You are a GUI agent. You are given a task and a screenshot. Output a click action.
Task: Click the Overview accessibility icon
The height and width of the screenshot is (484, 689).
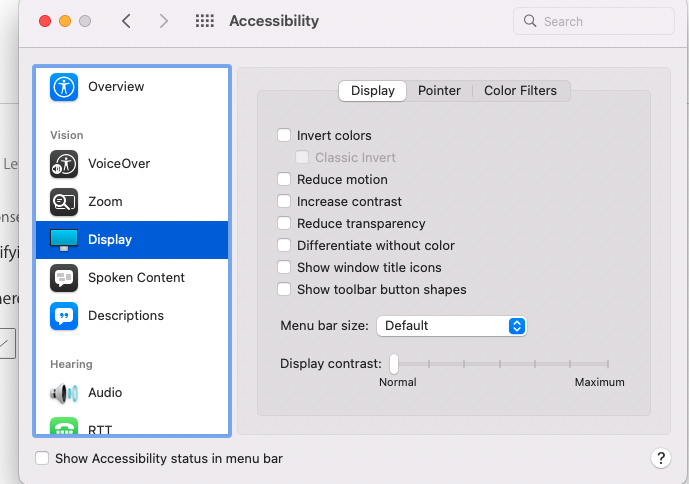(x=64, y=87)
